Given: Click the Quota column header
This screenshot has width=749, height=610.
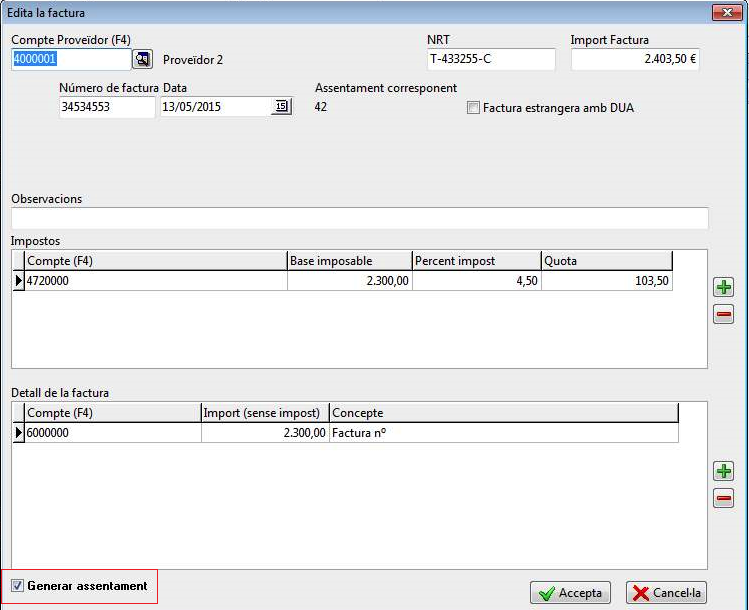Looking at the screenshot, I should (x=607, y=261).
